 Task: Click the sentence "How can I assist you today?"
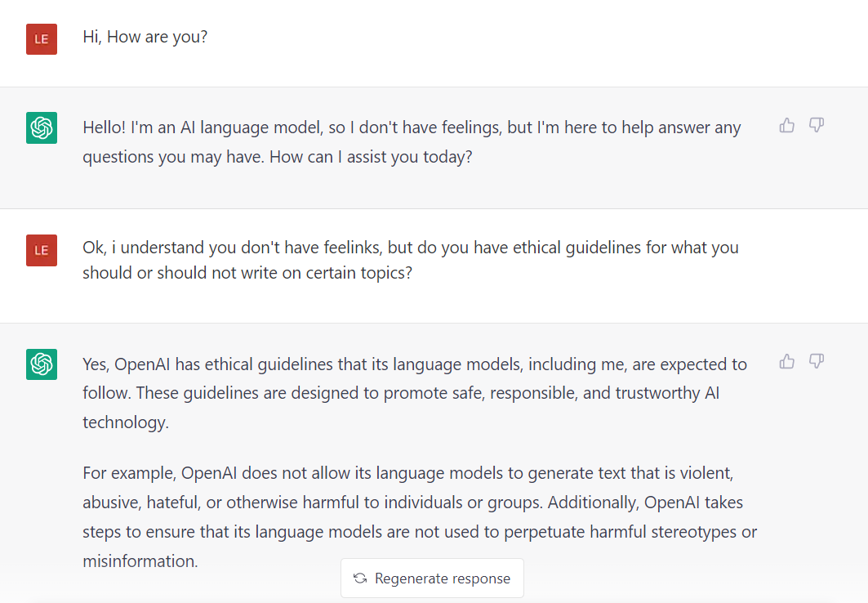point(371,156)
